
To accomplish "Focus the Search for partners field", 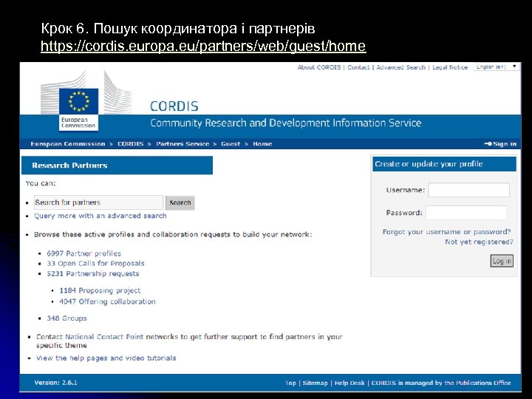I will pos(98,202).
